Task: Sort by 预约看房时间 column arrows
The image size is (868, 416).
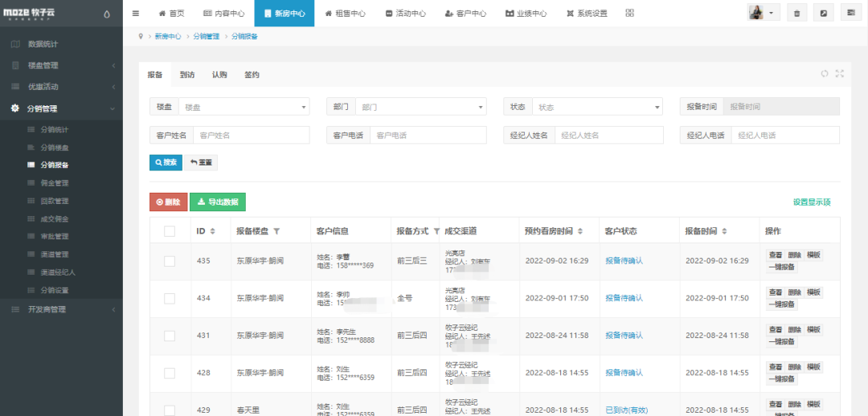Action: pyautogui.click(x=580, y=231)
